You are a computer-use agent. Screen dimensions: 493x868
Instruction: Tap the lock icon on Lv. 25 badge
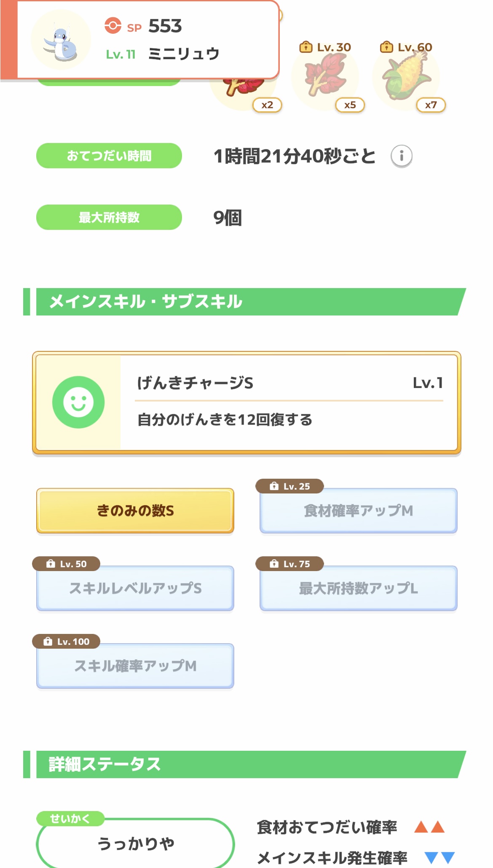click(x=274, y=486)
